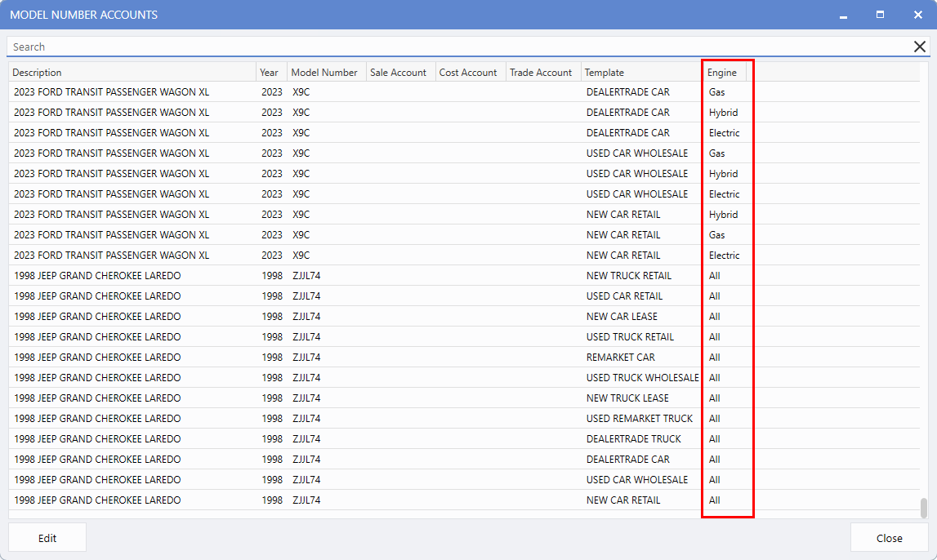Sort by the Model Number column header
This screenshot has width=937, height=560.
[326, 72]
